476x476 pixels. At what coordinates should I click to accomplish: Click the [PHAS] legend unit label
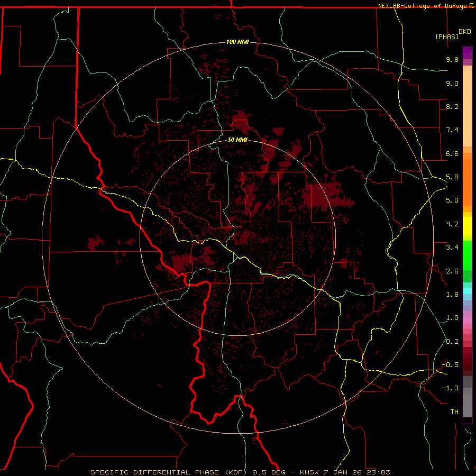coord(447,36)
